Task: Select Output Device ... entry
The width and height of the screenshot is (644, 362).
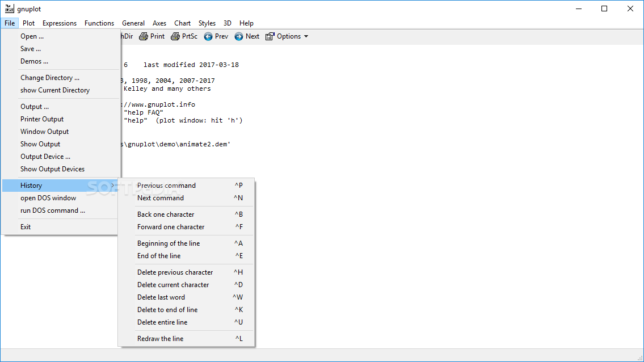Action: (x=61, y=157)
